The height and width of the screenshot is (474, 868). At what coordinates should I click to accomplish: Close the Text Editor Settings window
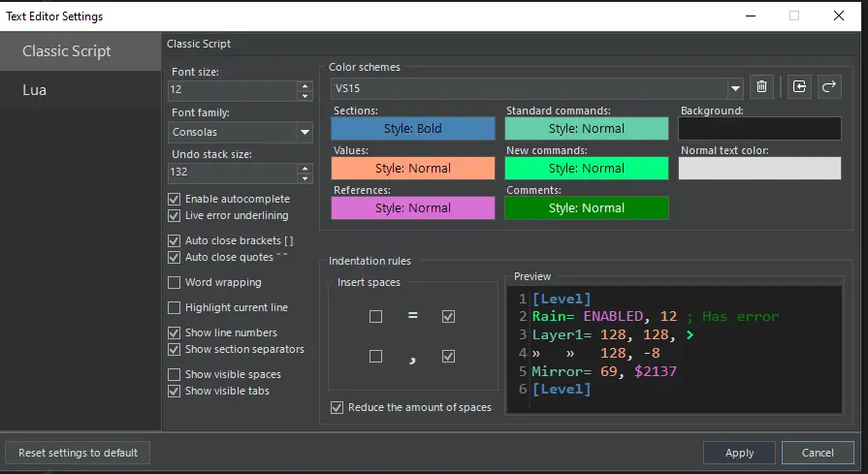[x=838, y=16]
